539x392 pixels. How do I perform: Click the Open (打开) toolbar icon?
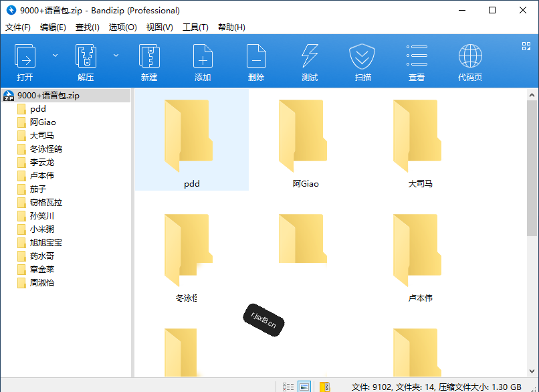tap(25, 56)
